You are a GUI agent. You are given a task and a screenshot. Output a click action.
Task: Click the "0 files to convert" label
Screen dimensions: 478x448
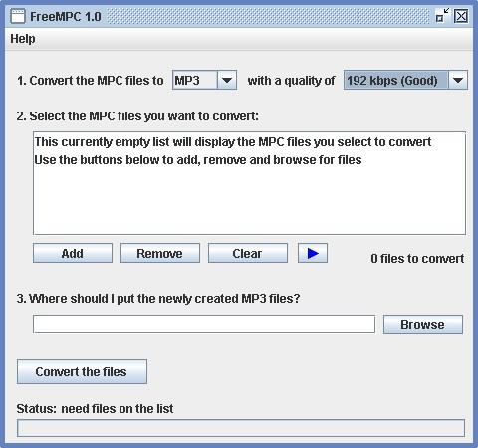coord(417,259)
